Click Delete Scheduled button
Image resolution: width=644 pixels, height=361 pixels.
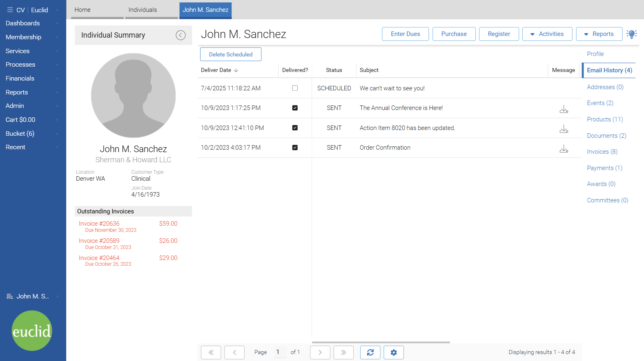coord(231,54)
